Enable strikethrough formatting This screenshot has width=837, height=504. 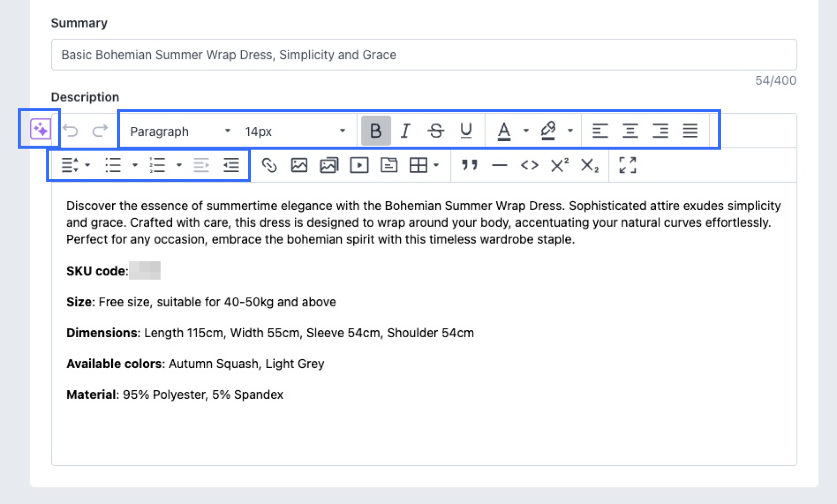point(435,131)
